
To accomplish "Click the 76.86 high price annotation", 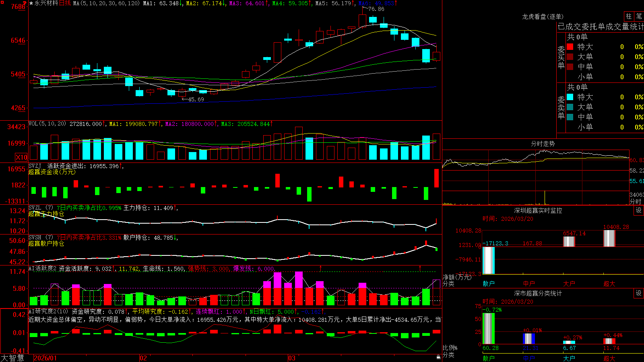I will 376,9.
